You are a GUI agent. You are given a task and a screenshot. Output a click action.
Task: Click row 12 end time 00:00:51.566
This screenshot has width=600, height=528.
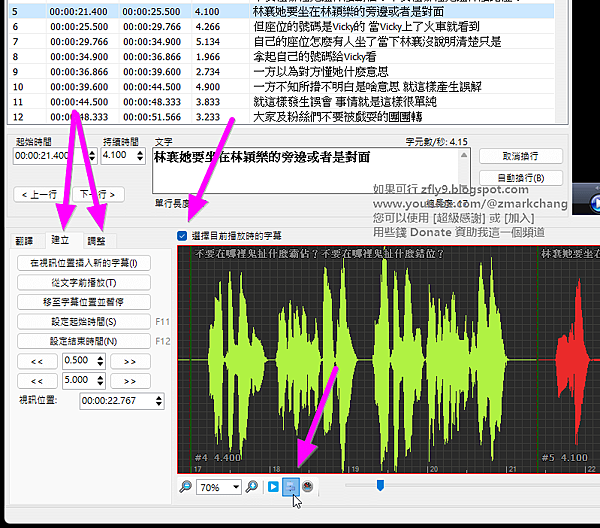pyautogui.click(x=152, y=117)
